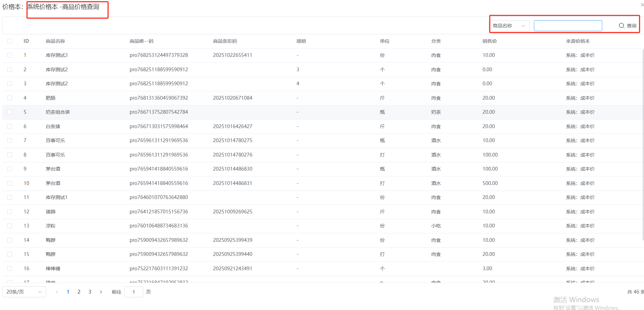Click the 前往 page number input
Image resolution: width=644 pixels, height=310 pixels.
tap(133, 292)
